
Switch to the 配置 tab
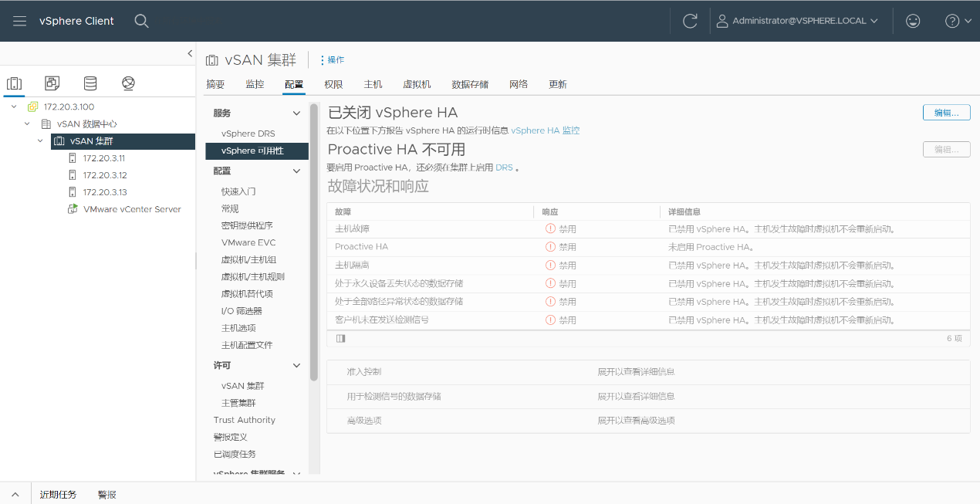294,84
